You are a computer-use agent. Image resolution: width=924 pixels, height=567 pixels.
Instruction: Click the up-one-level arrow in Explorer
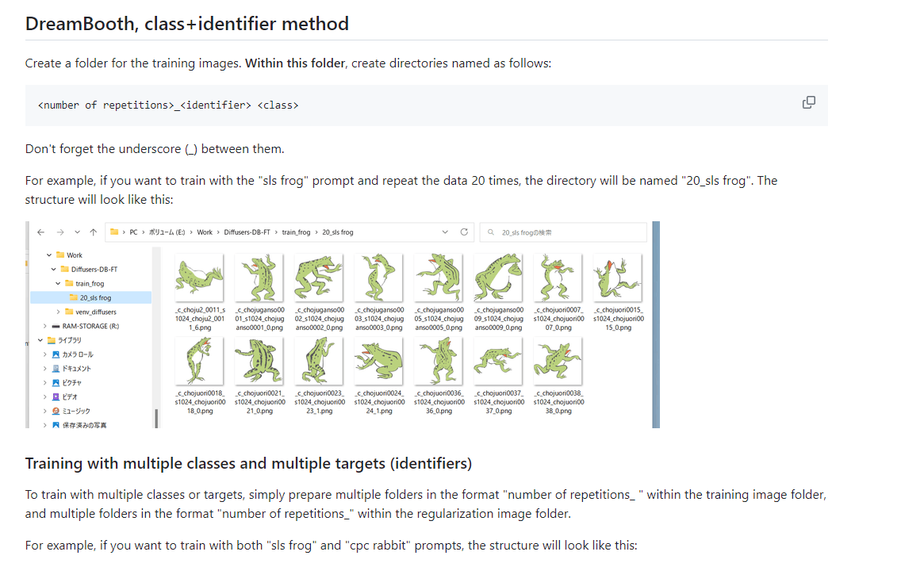94,232
